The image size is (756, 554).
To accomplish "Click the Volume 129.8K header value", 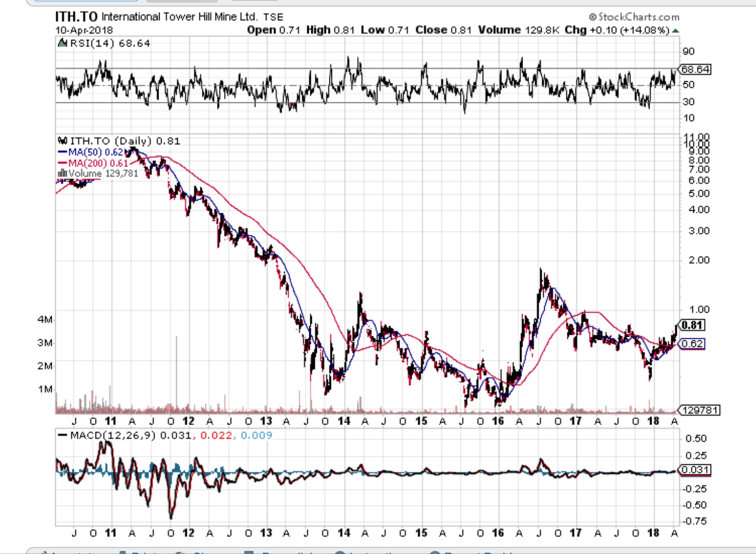I will [519, 30].
